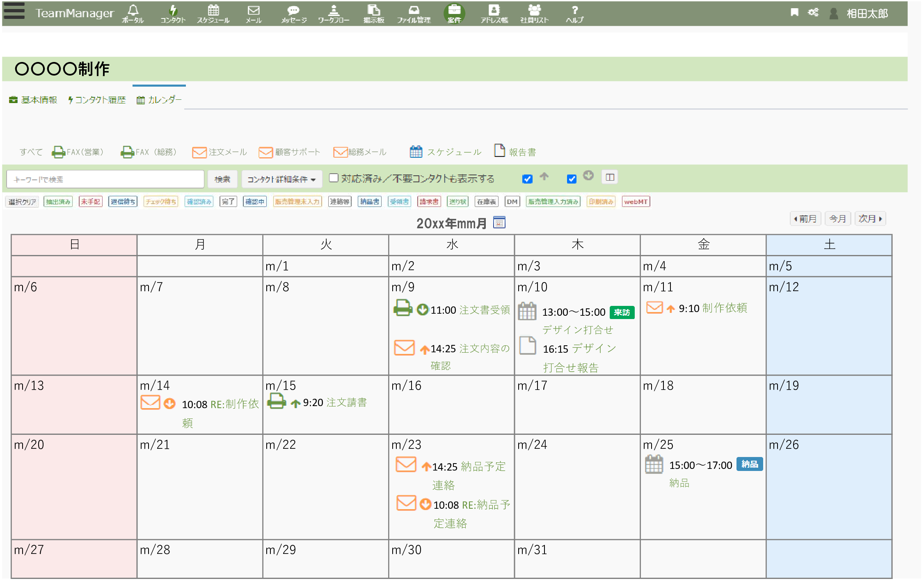Open the ヘルプ question mark icon

coord(574,14)
